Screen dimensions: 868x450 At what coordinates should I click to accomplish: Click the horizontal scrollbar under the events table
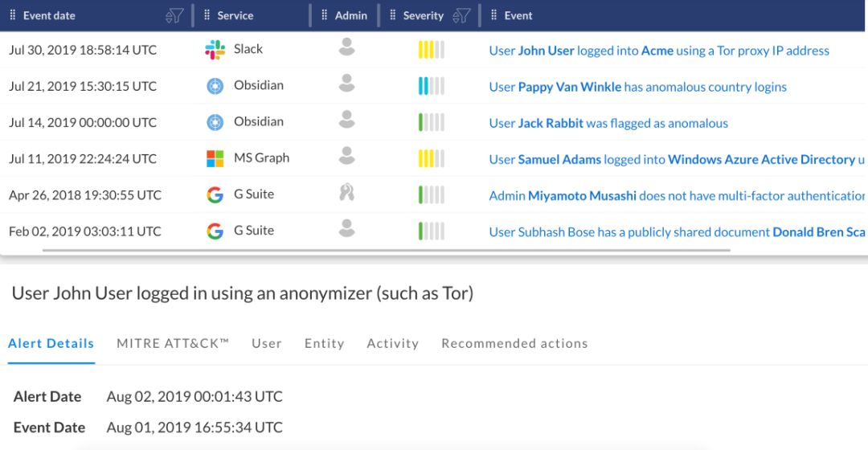(x=386, y=250)
